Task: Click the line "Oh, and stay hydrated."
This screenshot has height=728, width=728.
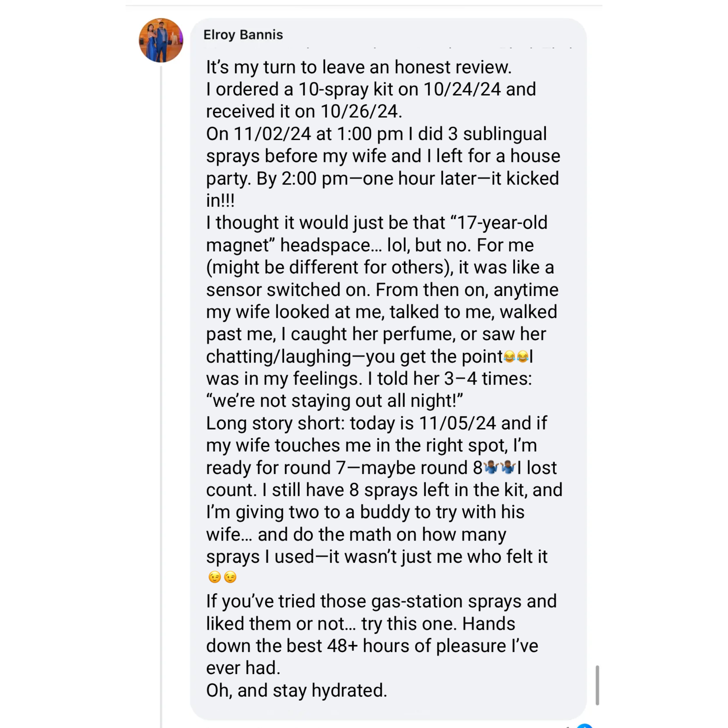Action: pos(297,690)
